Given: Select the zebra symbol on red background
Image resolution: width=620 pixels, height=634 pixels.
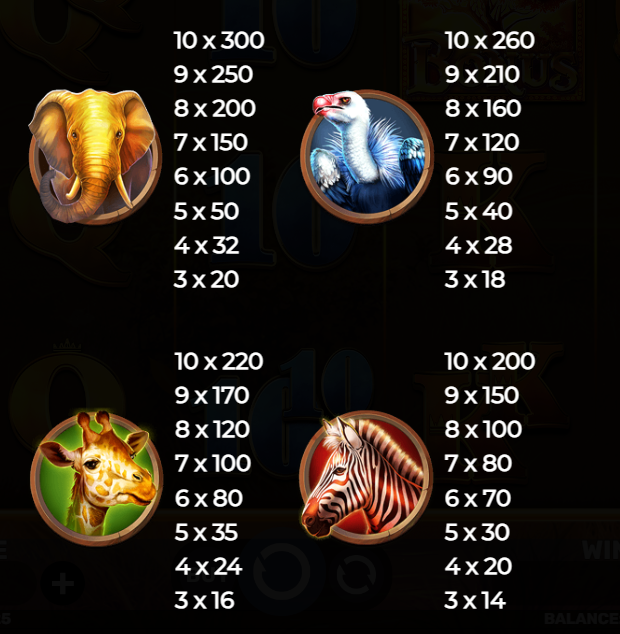Looking at the screenshot, I should tap(365, 477).
